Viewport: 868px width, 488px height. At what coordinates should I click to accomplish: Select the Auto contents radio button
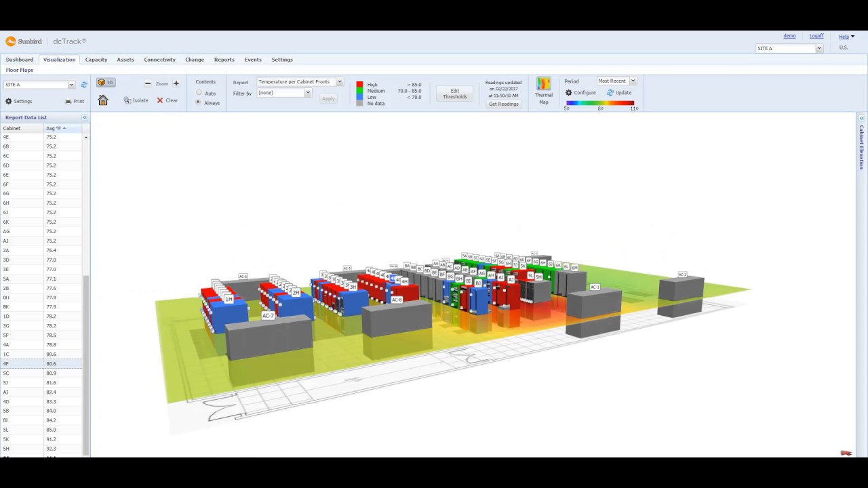click(x=199, y=93)
